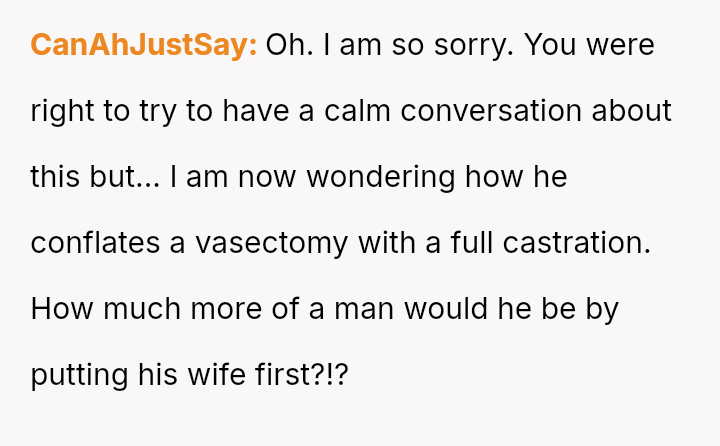Click the word "putting" in last line
The height and width of the screenshot is (446, 720).
tap(79, 376)
